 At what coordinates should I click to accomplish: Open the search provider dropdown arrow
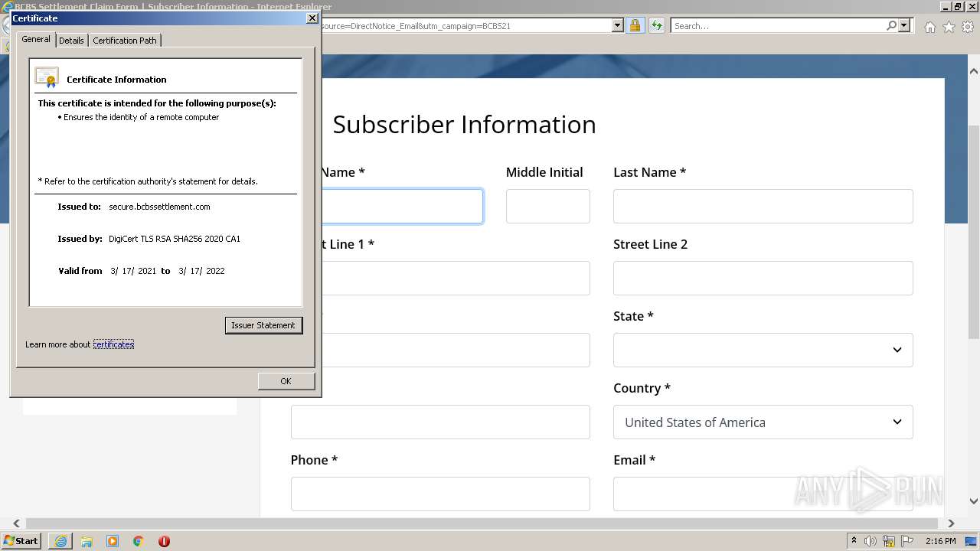(x=904, y=25)
